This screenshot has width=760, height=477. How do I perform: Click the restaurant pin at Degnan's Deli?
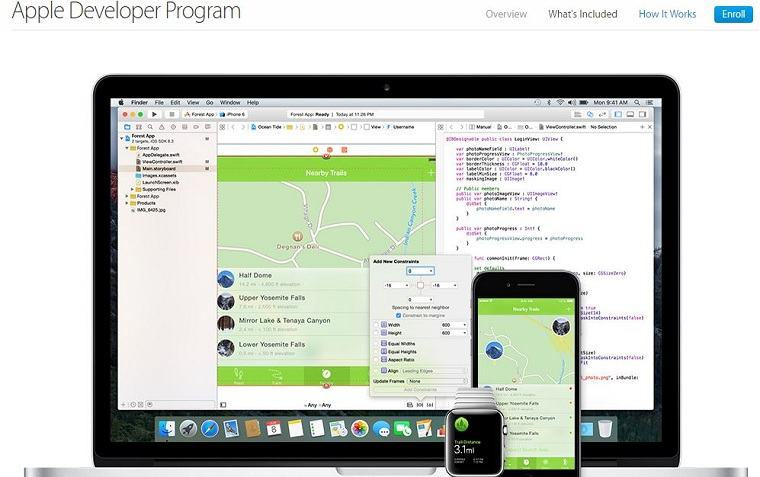coord(298,237)
